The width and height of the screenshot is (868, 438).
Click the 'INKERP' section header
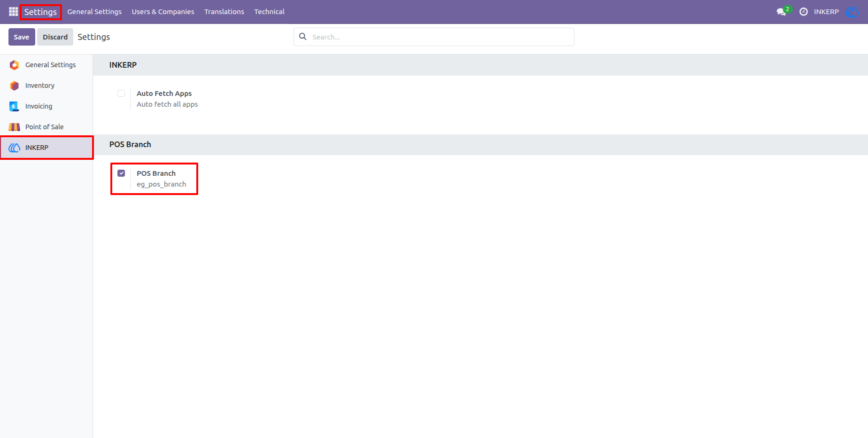pos(123,65)
